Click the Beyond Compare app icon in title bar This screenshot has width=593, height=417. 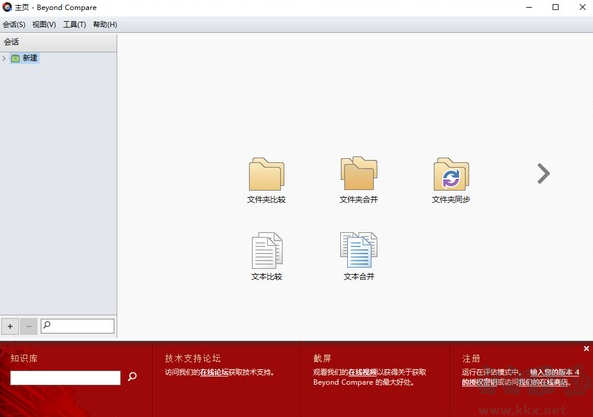click(7, 7)
